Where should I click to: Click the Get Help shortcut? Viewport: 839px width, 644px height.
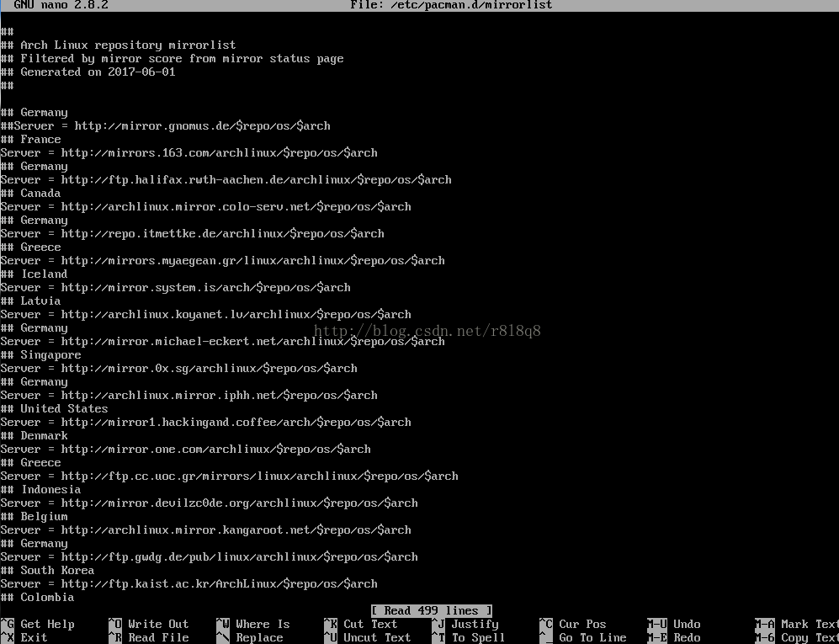pyautogui.click(x=38, y=624)
